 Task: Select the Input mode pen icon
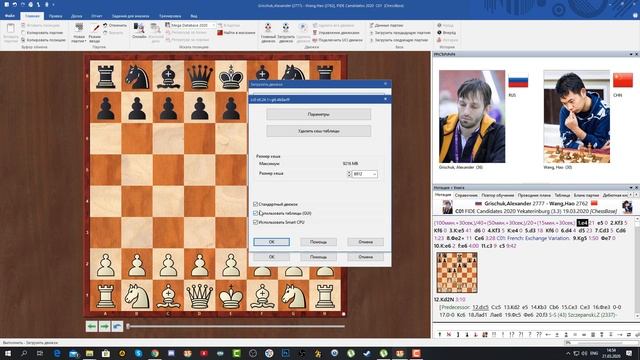(x=95, y=28)
